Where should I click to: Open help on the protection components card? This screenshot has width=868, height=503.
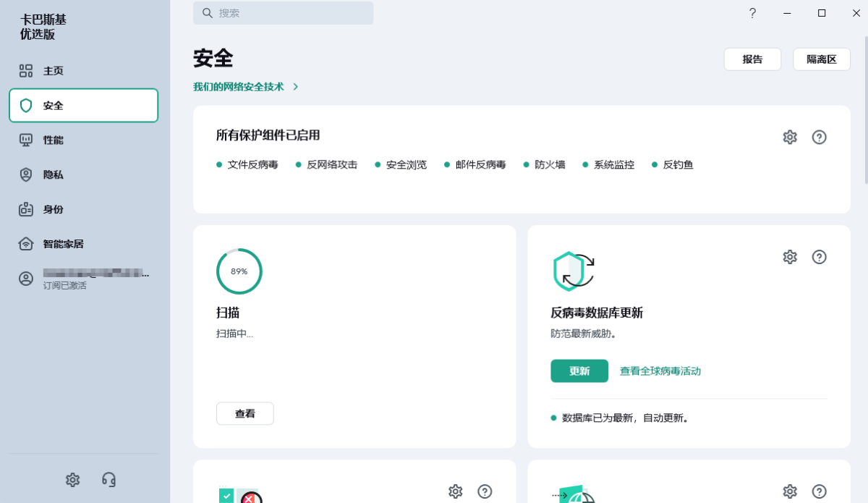click(820, 137)
